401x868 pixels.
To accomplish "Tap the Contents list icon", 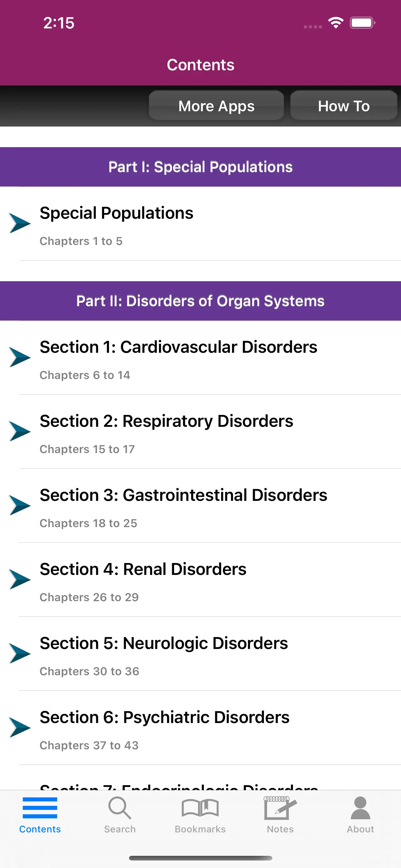I will tap(40, 808).
